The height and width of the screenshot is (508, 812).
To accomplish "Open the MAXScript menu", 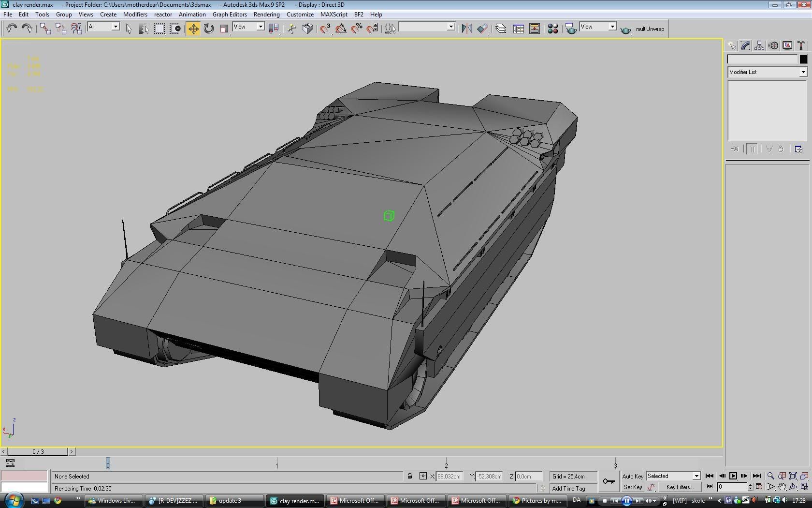I will (333, 15).
